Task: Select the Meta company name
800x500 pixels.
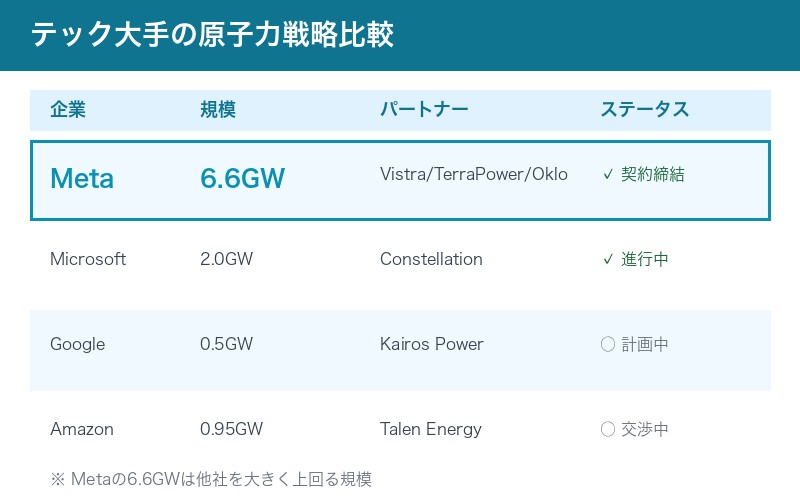Action: click(x=82, y=179)
